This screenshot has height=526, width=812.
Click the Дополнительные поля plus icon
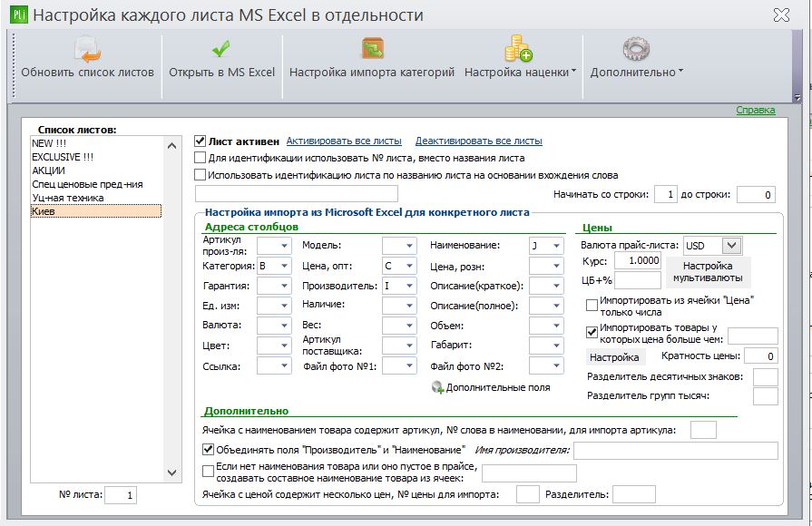[x=437, y=387]
